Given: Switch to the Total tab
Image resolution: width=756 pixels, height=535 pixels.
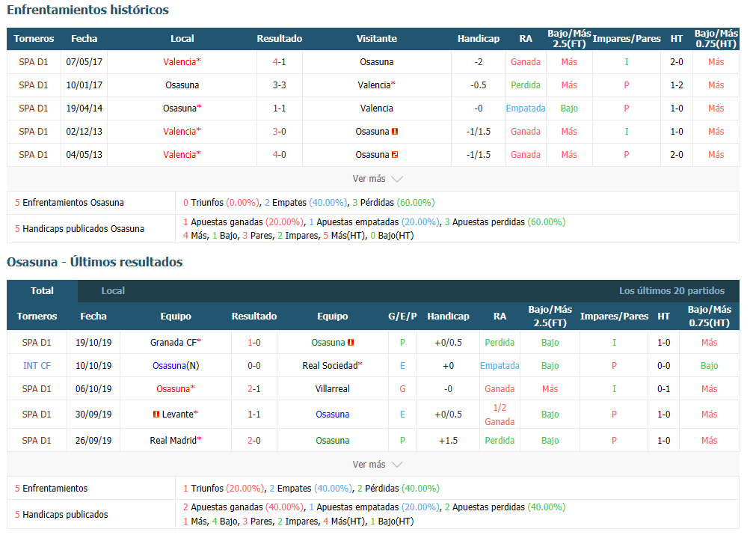Looking at the screenshot, I should [x=43, y=291].
